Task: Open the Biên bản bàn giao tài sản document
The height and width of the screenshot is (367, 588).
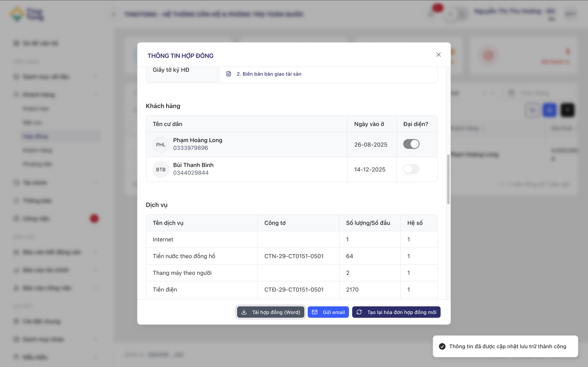Action: [x=269, y=74]
